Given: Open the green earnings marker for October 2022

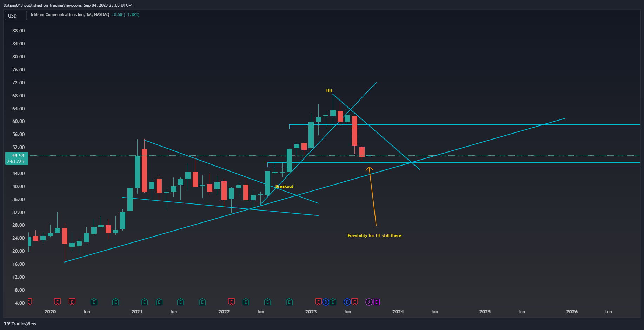Looking at the screenshot, I should click(x=289, y=302).
